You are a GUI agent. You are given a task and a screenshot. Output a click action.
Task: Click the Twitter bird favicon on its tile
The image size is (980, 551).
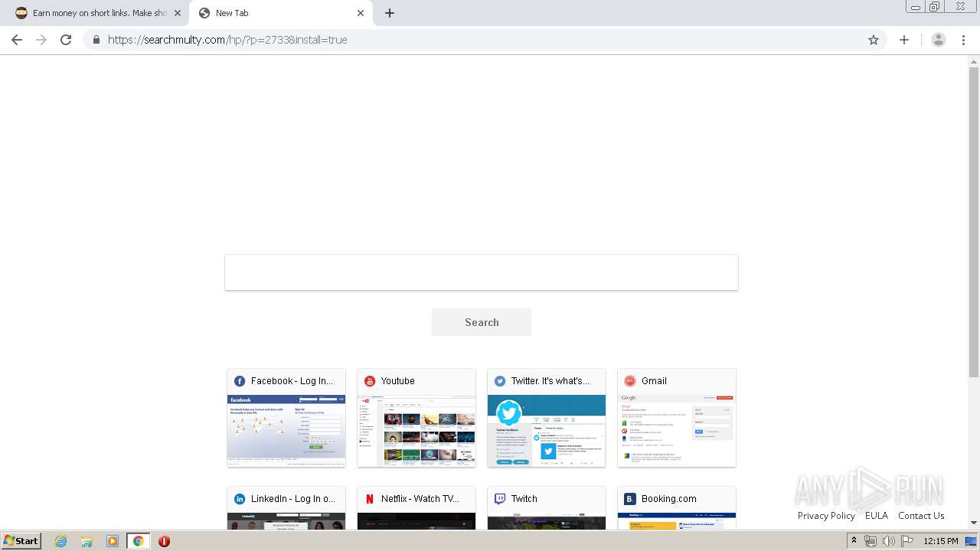[500, 381]
